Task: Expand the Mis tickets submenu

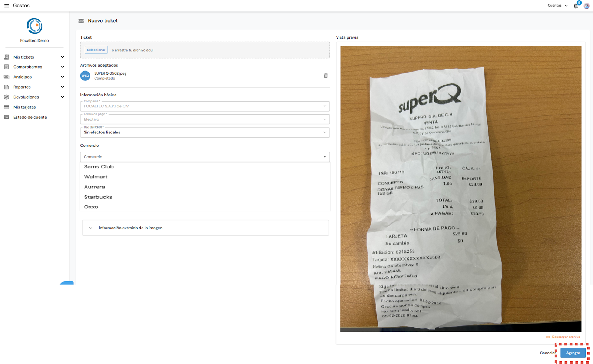Action: pos(62,57)
